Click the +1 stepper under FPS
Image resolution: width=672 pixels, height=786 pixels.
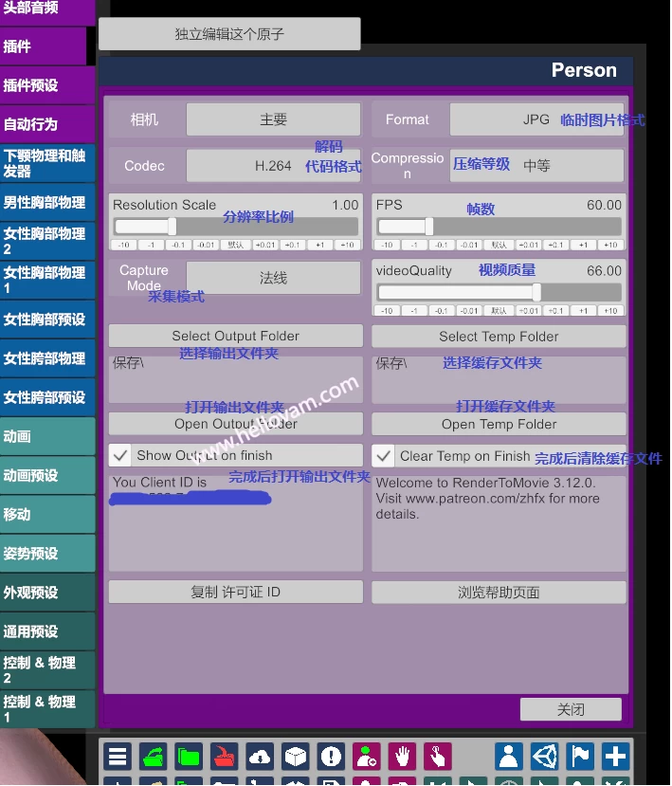[584, 245]
